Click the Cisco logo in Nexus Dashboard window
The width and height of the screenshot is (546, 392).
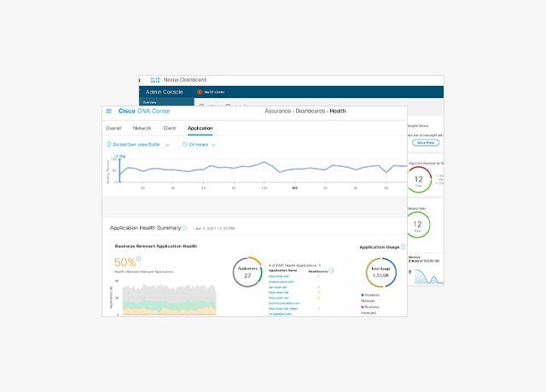tap(155, 79)
